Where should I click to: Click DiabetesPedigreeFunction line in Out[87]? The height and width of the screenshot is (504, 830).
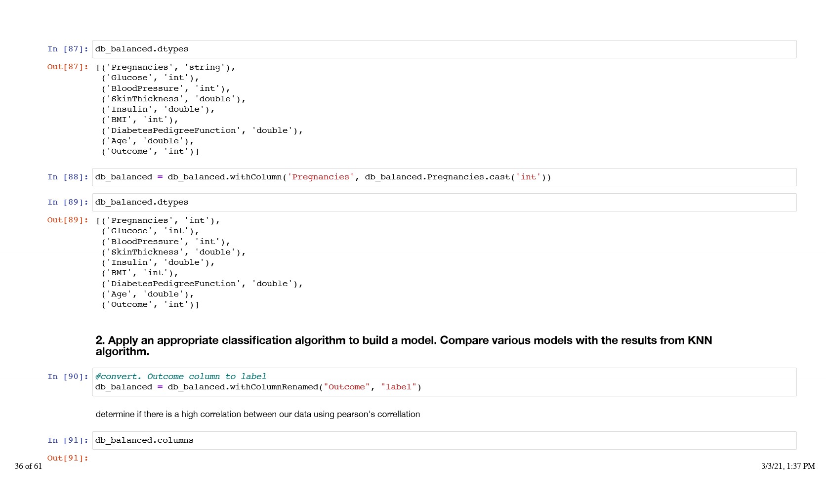(202, 131)
